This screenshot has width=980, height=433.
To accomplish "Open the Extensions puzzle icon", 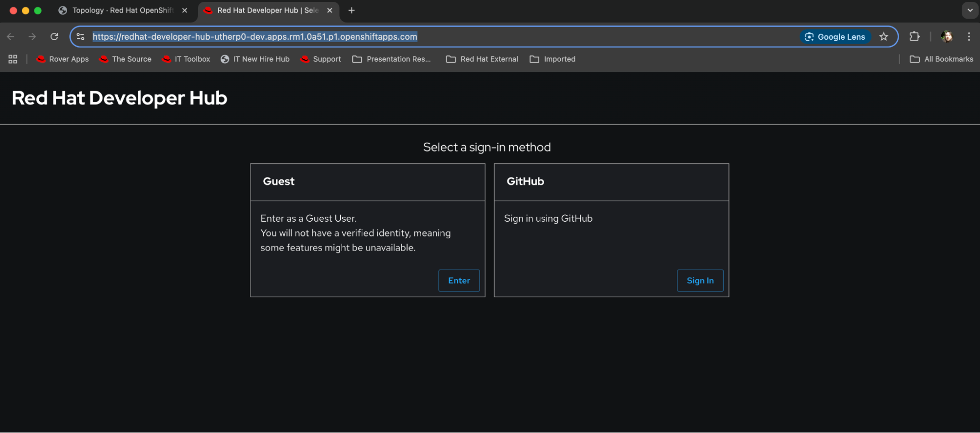I will click(x=914, y=37).
